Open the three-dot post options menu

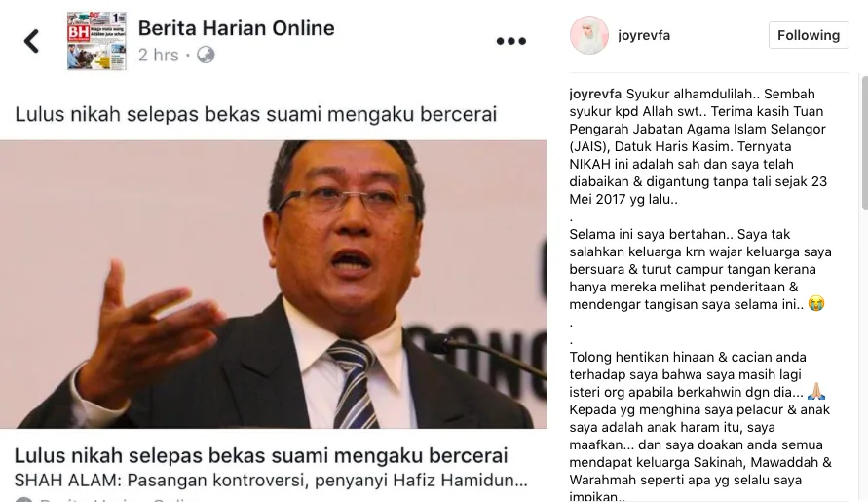510,41
